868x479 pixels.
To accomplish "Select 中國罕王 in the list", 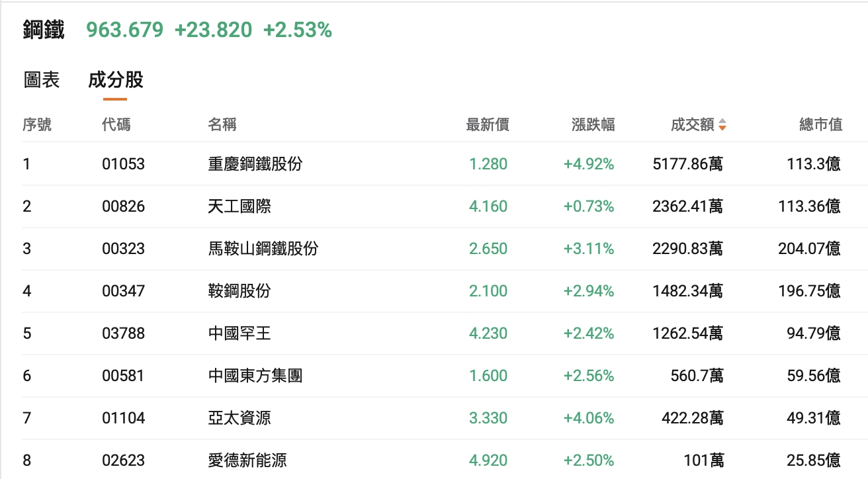I will (x=239, y=333).
